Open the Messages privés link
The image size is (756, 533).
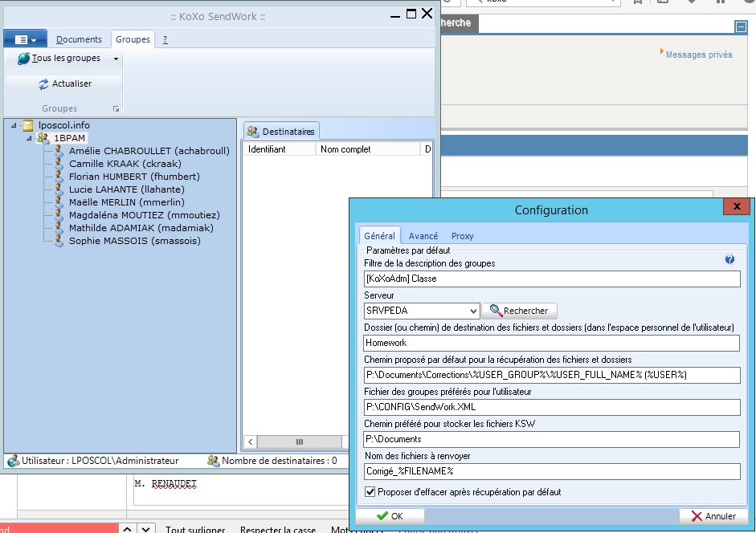(699, 55)
